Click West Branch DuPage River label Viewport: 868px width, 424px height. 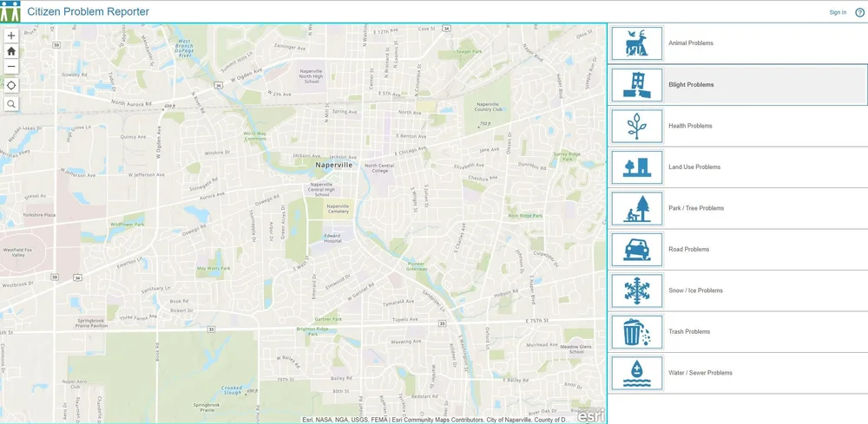click(185, 48)
